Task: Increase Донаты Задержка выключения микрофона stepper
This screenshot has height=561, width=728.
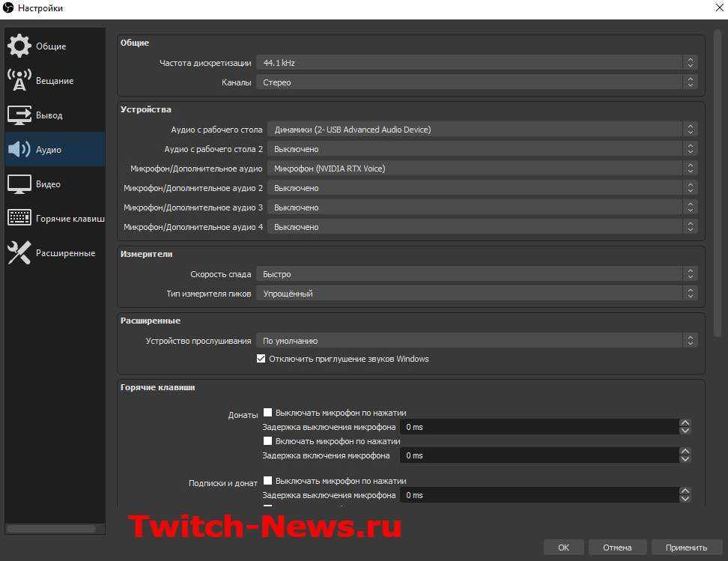Action: click(x=685, y=423)
